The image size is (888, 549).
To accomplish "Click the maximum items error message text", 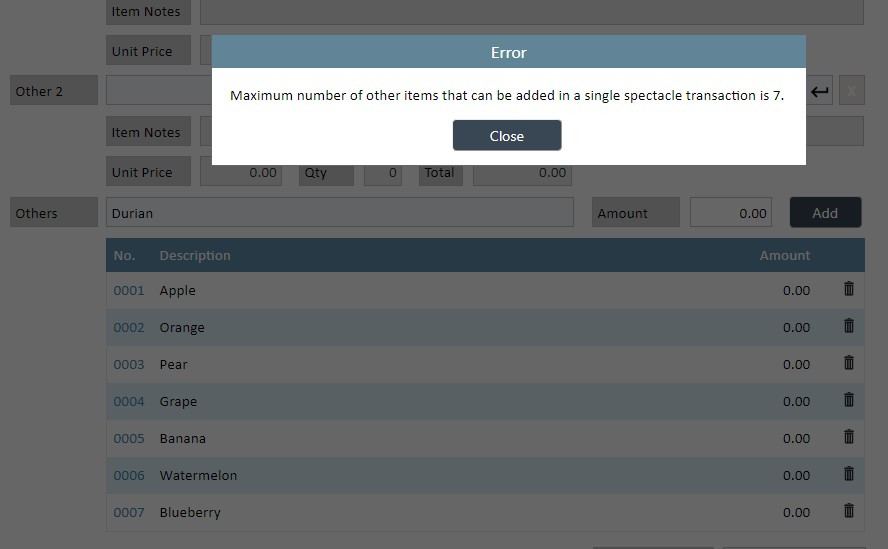I will 507,95.
